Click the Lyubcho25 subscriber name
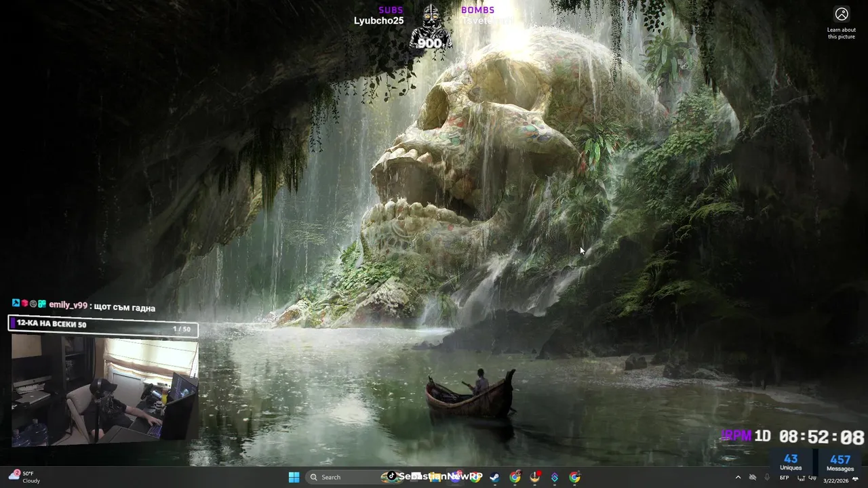This screenshot has width=868, height=488. tap(378, 21)
